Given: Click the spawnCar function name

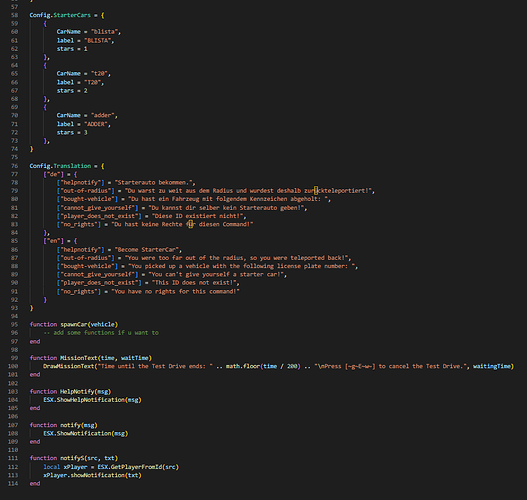Looking at the screenshot, I should 74,324.
